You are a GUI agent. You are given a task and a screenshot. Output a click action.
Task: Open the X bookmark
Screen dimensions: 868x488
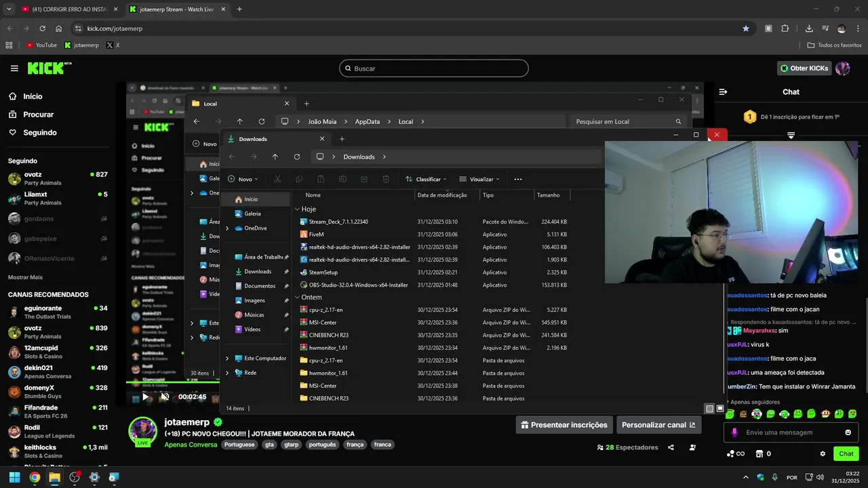click(x=113, y=45)
